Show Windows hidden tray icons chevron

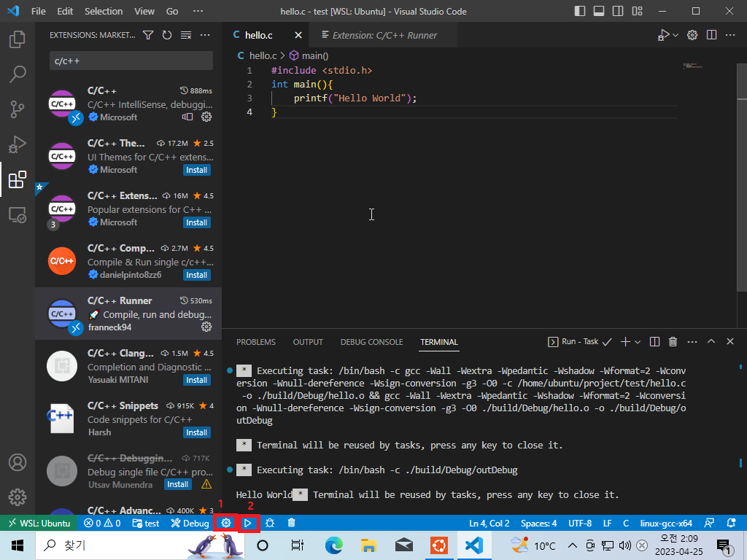(572, 545)
